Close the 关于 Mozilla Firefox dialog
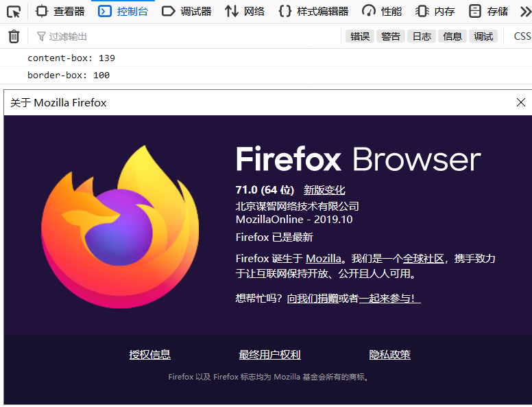 (521, 102)
